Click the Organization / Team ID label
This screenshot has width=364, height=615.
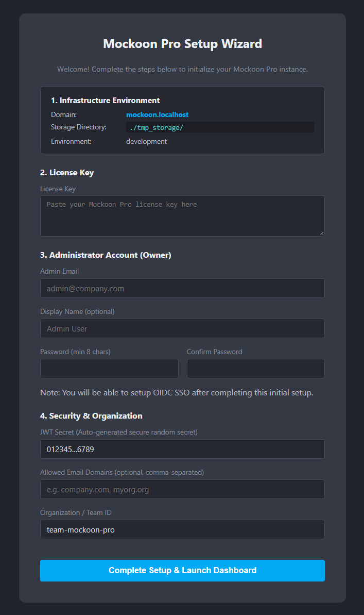76,512
